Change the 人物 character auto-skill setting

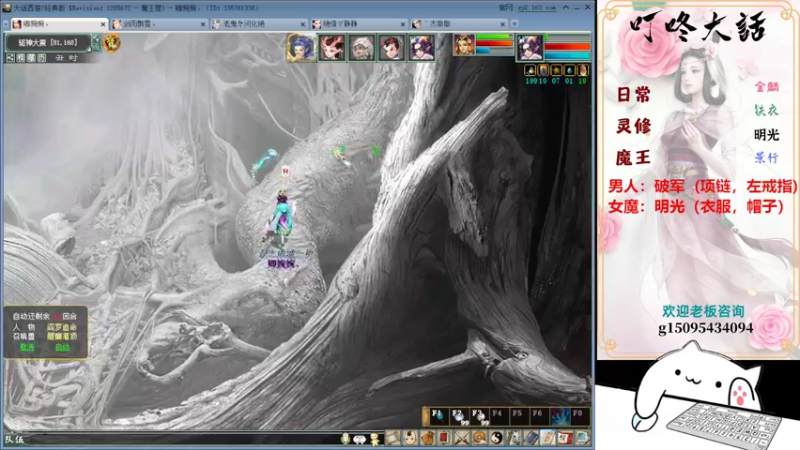62,327
